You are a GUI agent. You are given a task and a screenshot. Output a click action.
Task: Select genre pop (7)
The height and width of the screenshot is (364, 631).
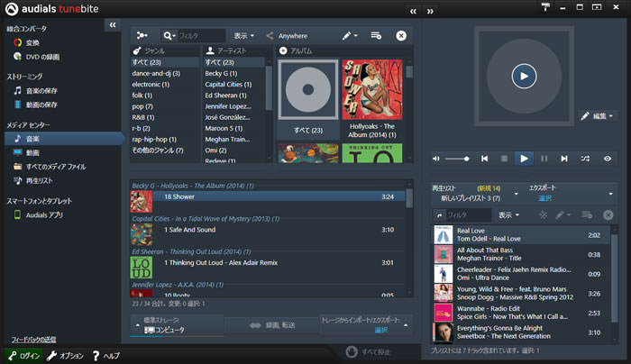[142, 106]
